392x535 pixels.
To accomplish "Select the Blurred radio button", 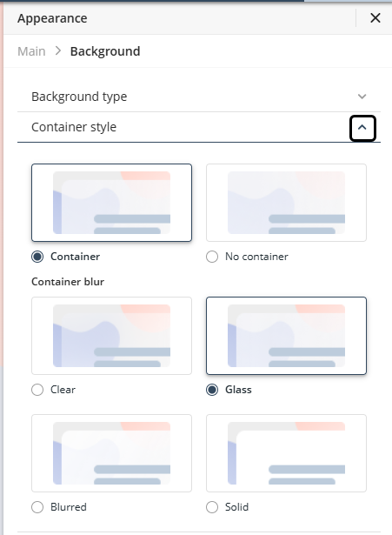I will click(37, 507).
